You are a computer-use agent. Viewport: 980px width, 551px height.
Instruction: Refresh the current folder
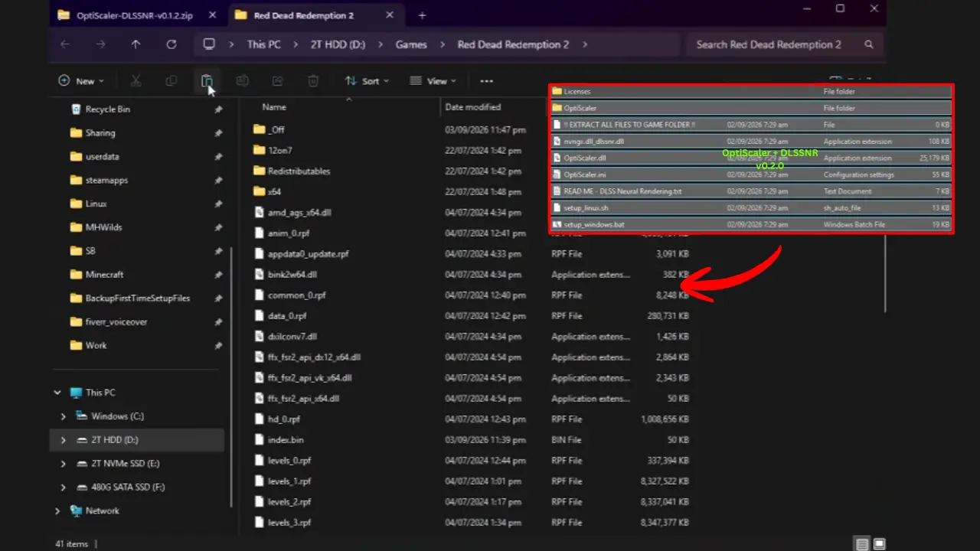pyautogui.click(x=171, y=44)
